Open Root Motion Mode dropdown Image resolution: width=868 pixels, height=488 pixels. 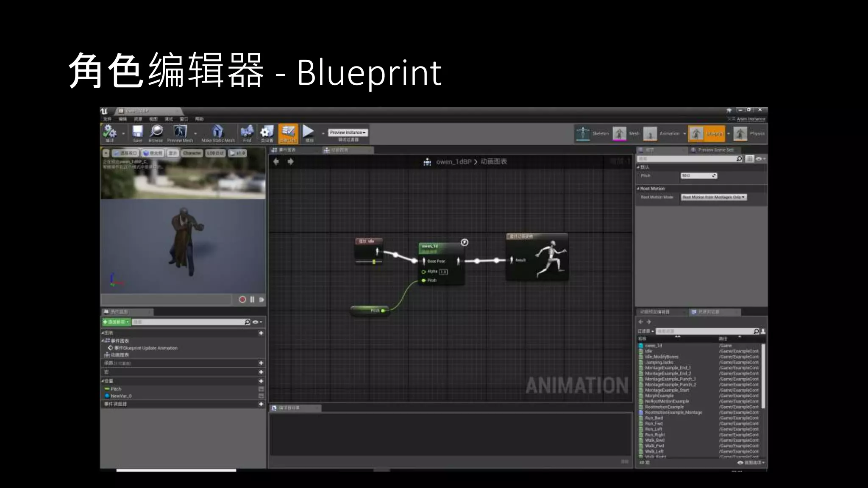pyautogui.click(x=713, y=197)
